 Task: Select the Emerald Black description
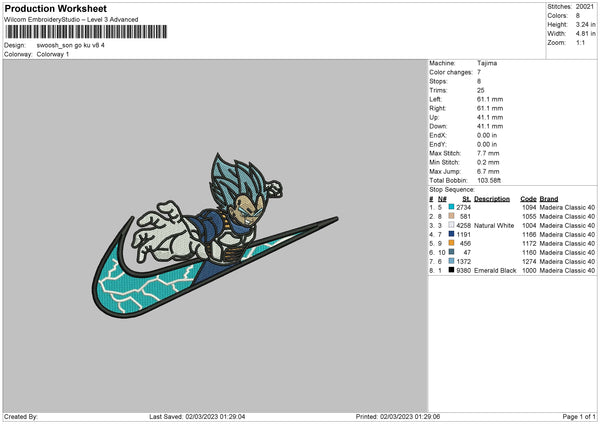(x=495, y=271)
